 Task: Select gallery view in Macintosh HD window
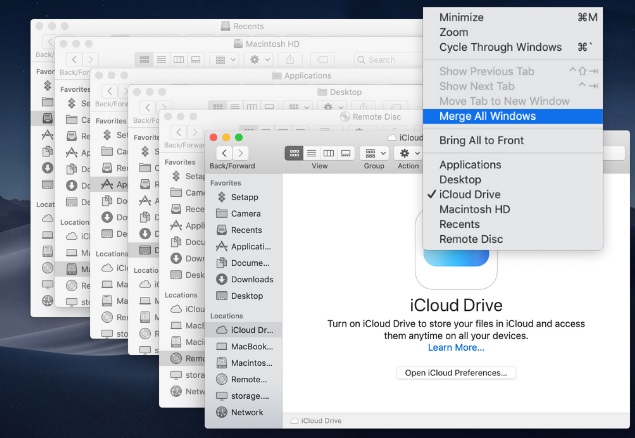click(196, 60)
